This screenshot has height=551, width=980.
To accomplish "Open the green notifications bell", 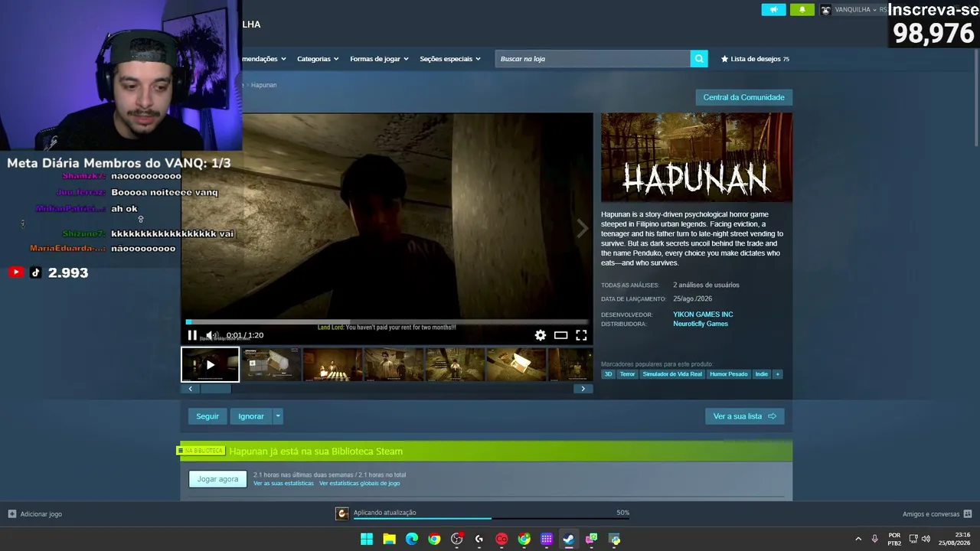I will [802, 10].
